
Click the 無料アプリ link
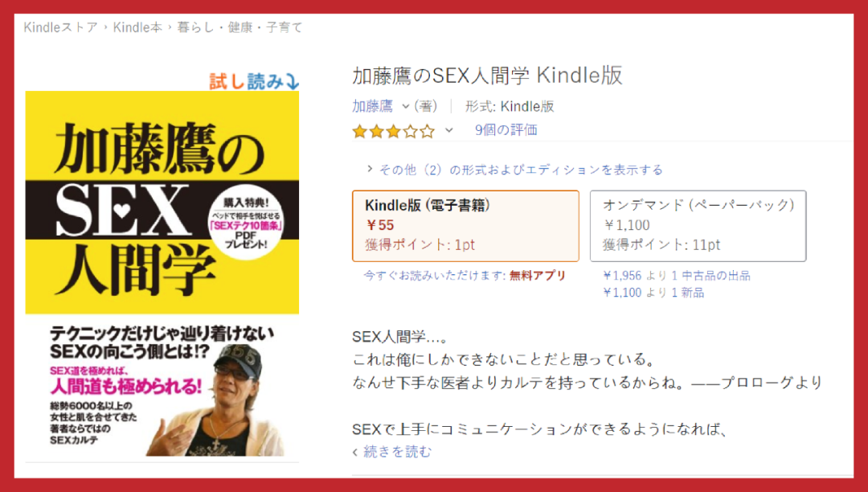tap(538, 276)
